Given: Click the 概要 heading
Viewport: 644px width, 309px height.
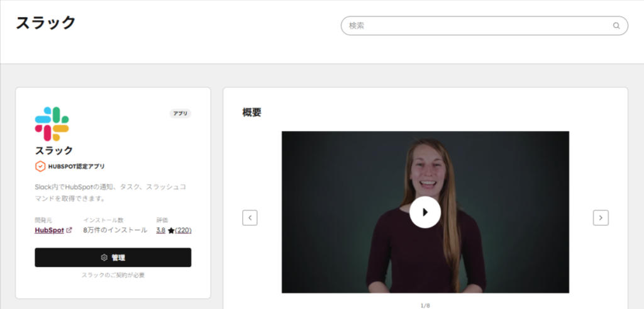Looking at the screenshot, I should 252,112.
